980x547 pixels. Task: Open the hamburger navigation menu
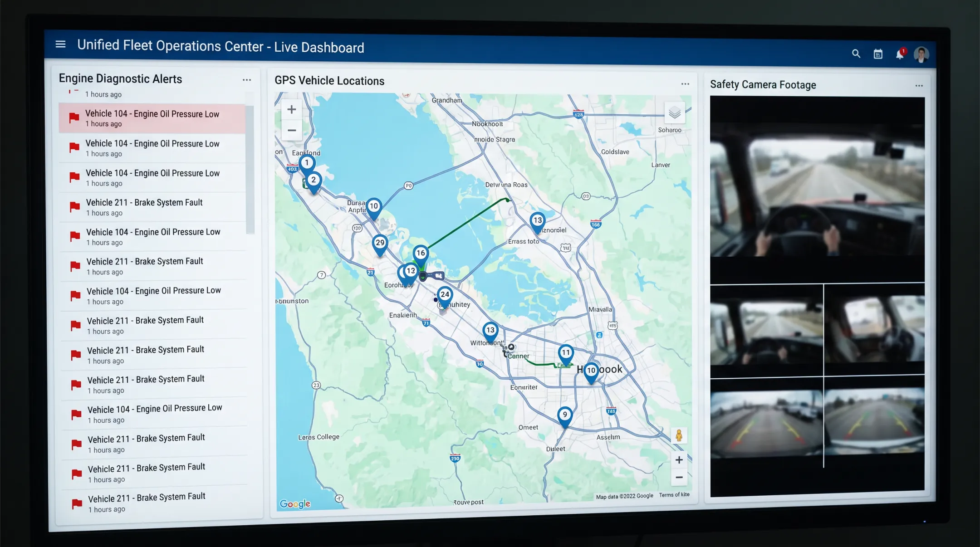[60, 44]
